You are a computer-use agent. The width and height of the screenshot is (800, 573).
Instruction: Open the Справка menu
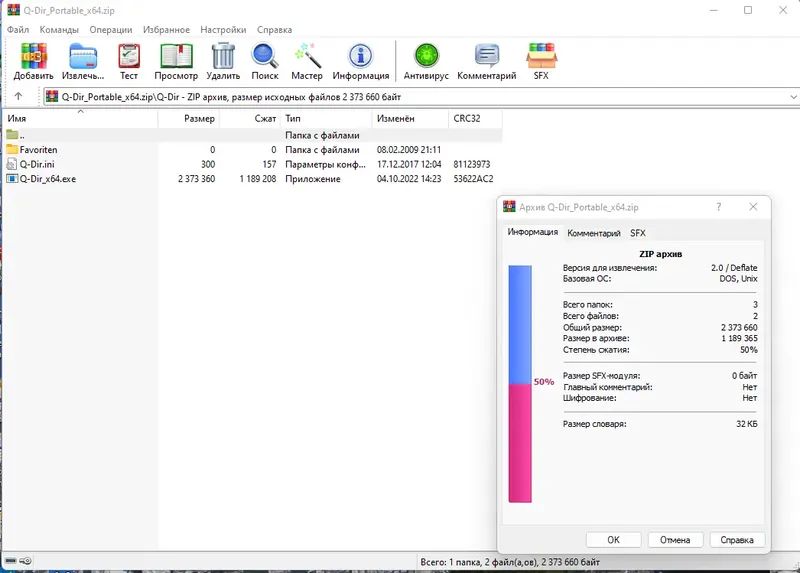point(274,30)
